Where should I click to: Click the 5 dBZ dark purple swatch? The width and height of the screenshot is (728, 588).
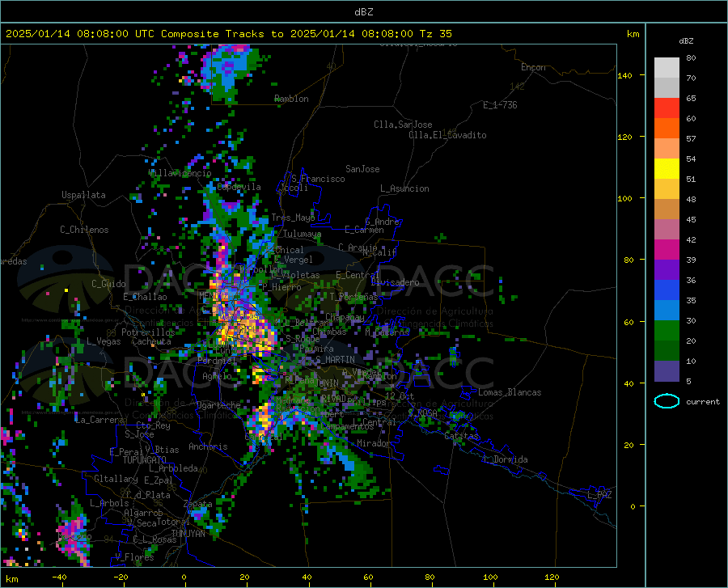[667, 370]
